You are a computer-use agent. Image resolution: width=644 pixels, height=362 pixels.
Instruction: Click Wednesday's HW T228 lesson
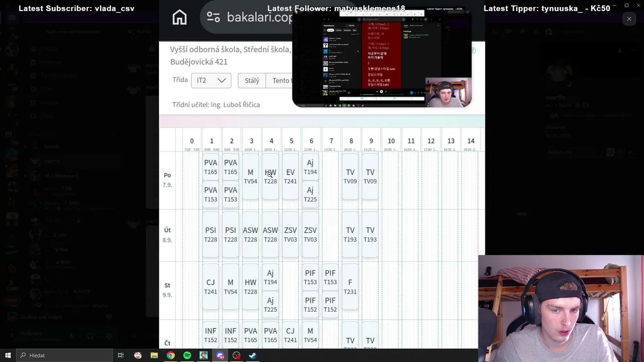(251, 287)
